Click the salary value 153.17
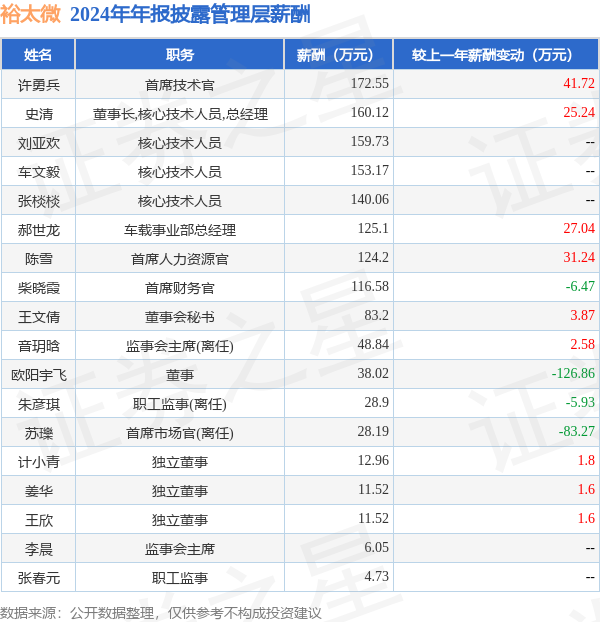 click(x=370, y=170)
